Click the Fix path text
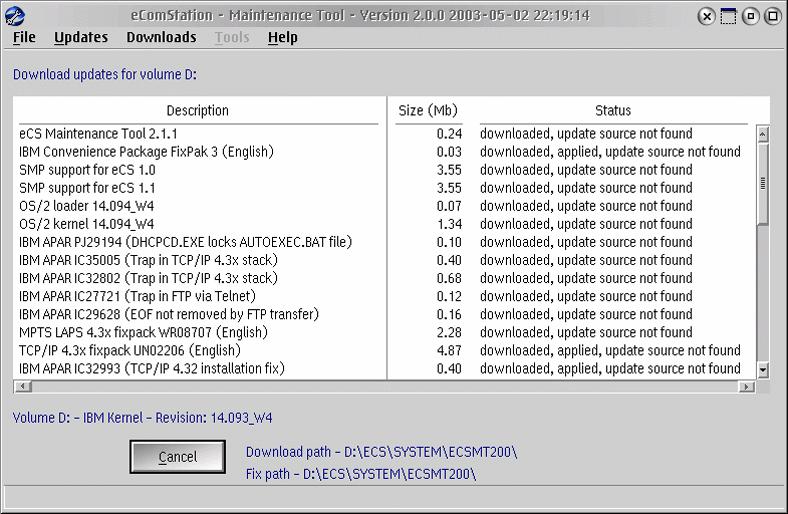 pyautogui.click(x=361, y=474)
